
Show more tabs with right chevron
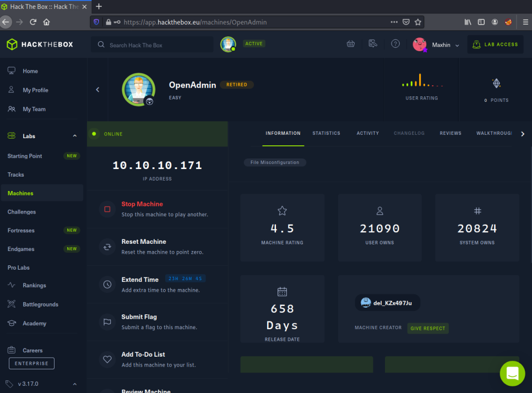[523, 134]
